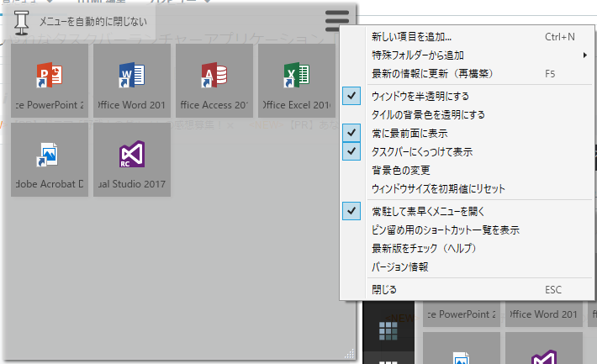The width and height of the screenshot is (597, 364).
Task: Click the Office Word tile in background window
Action: point(544,314)
